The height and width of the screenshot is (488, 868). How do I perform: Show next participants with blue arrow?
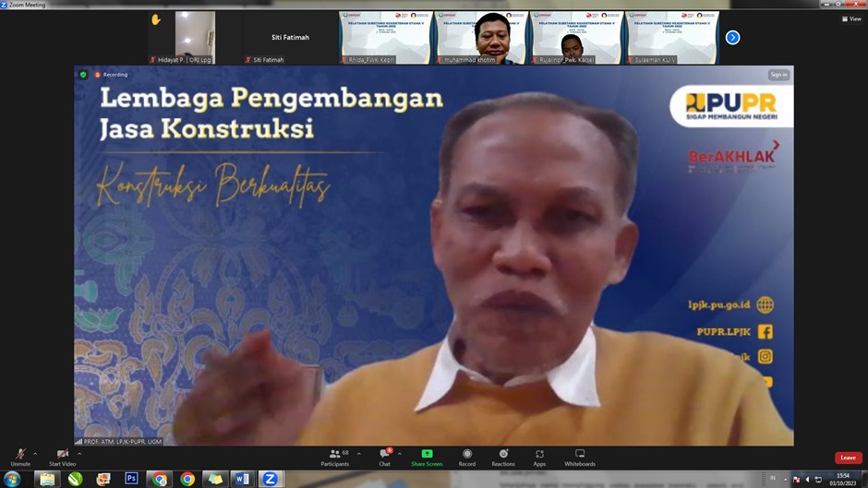point(732,38)
